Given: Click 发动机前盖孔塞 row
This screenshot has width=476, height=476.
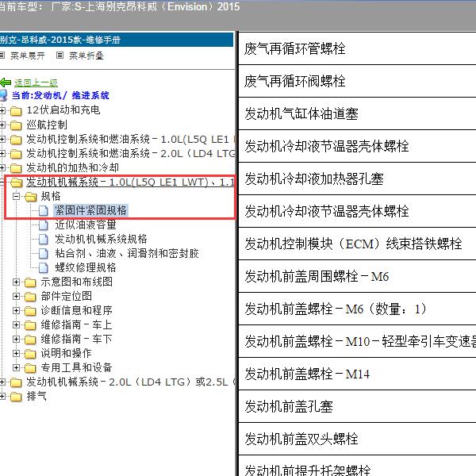Looking at the screenshot, I should (x=357, y=406).
